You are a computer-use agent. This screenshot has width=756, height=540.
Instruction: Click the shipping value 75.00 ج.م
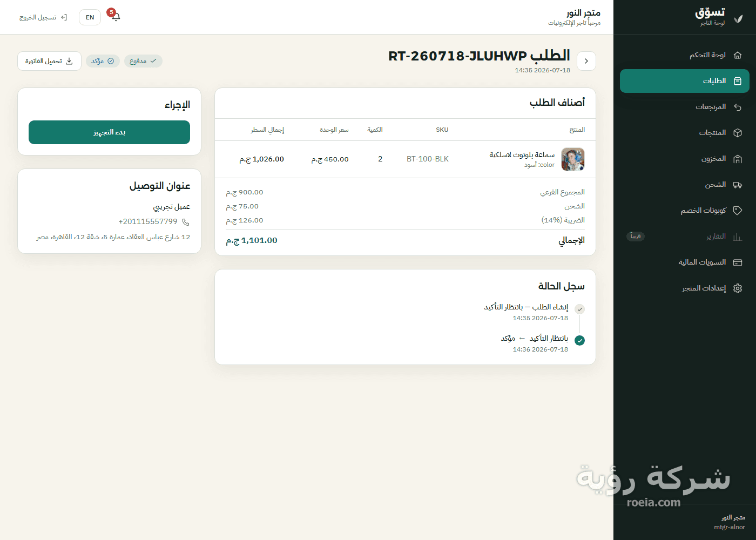coord(242,206)
